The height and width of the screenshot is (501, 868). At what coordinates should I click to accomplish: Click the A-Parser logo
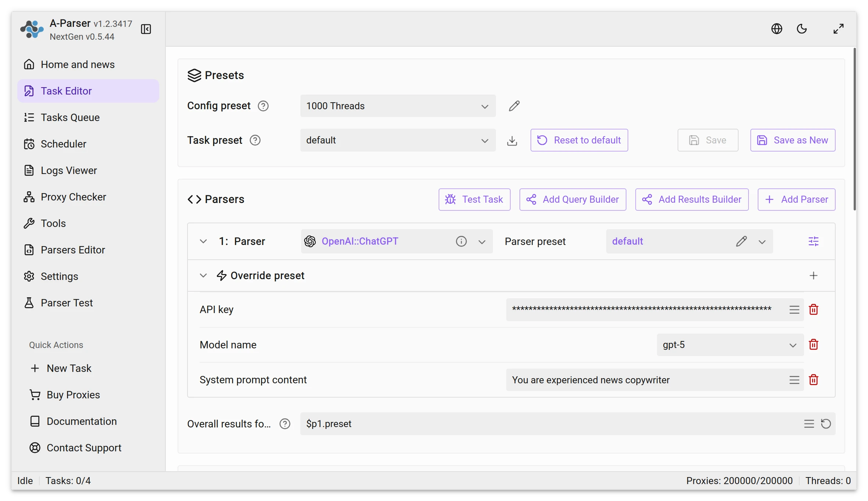[32, 29]
